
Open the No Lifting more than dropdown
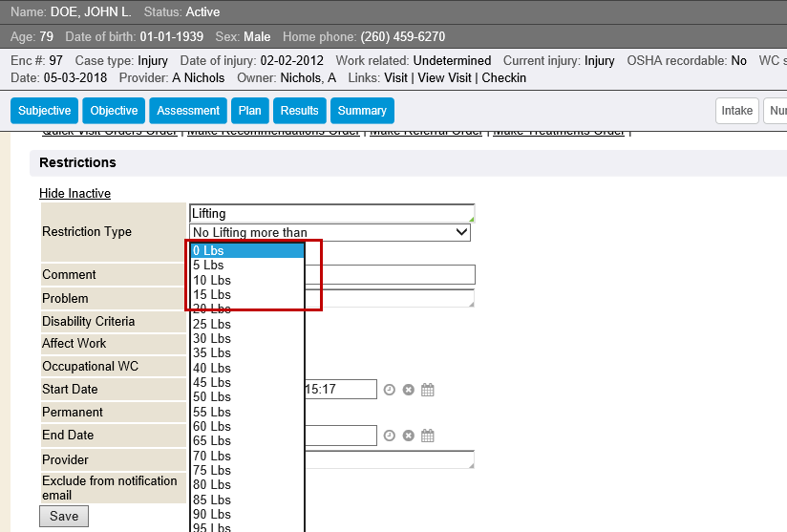pyautogui.click(x=330, y=232)
